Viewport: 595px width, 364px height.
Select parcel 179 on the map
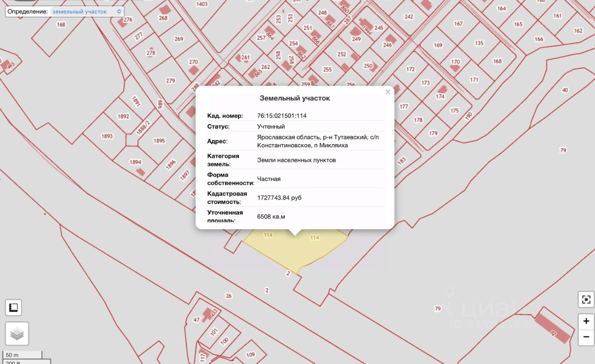point(433,133)
